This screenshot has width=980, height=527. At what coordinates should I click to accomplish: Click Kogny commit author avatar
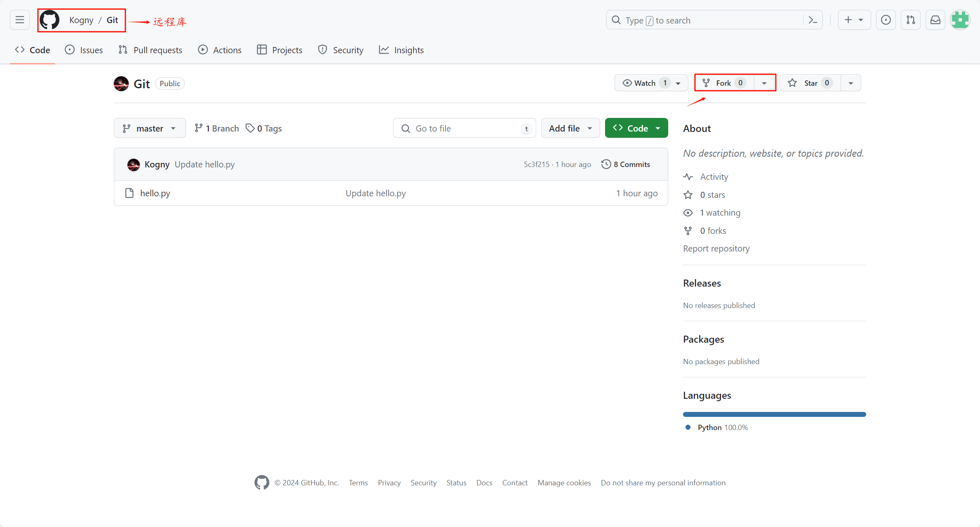pyautogui.click(x=134, y=165)
